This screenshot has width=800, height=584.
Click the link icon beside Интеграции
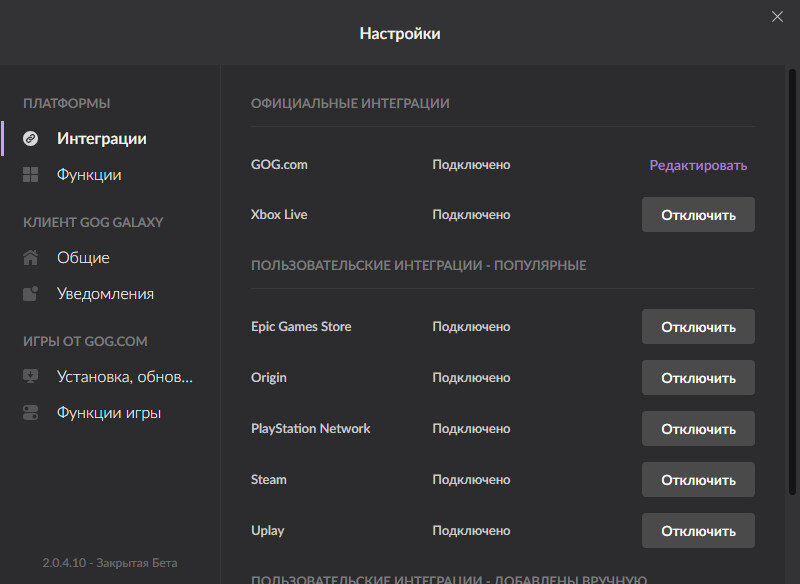[31, 139]
